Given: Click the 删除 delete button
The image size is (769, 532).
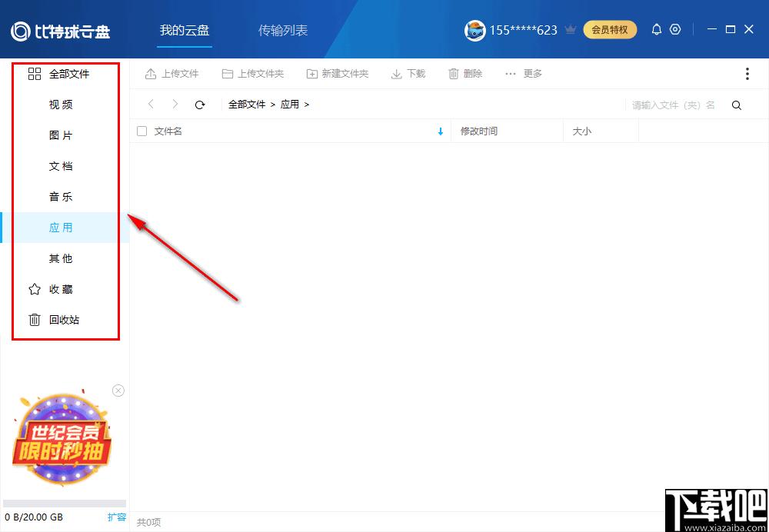Looking at the screenshot, I should click(x=465, y=74).
